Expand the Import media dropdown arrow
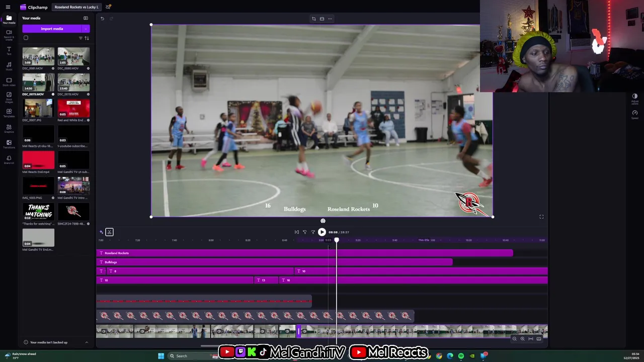Screen dimensions: 644x362 tap(86, 29)
